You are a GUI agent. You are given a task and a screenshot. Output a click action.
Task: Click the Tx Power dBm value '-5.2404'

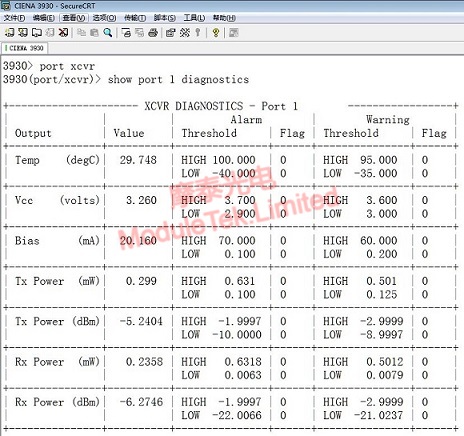[x=141, y=321]
